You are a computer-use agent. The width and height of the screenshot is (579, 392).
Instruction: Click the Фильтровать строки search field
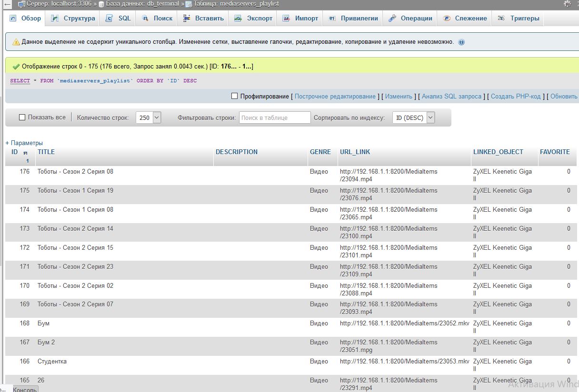(x=275, y=118)
